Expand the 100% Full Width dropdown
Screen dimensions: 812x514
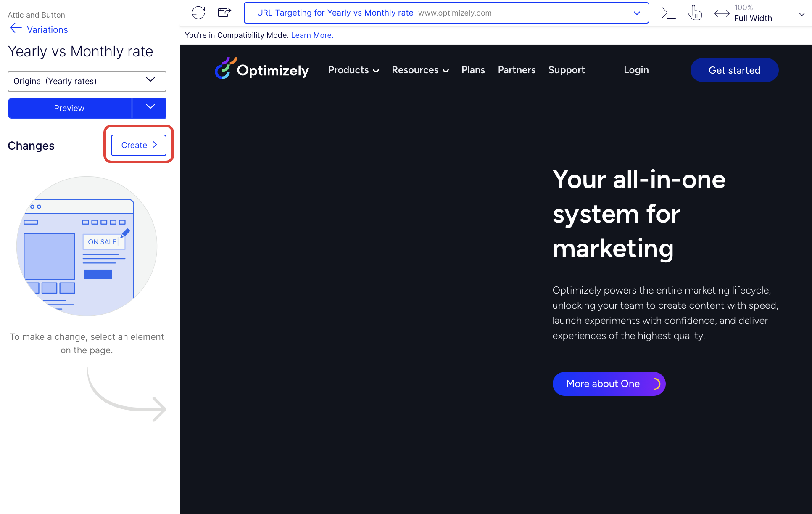[x=801, y=14]
